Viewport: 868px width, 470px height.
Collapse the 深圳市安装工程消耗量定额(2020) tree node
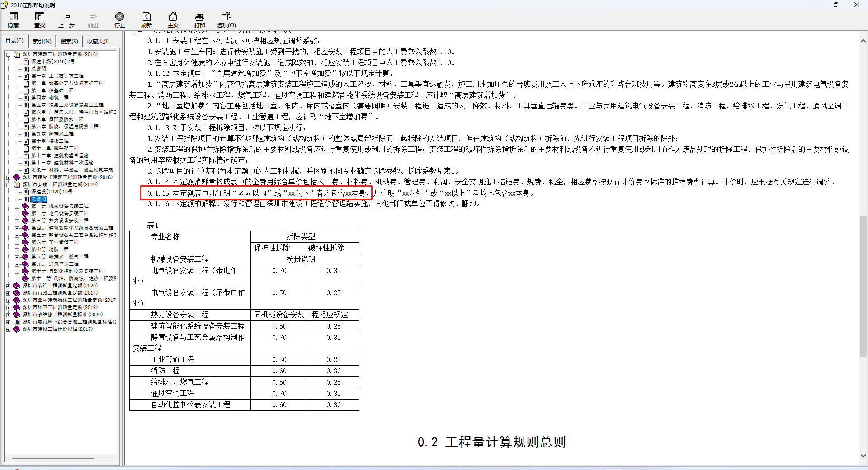[x=8, y=184]
